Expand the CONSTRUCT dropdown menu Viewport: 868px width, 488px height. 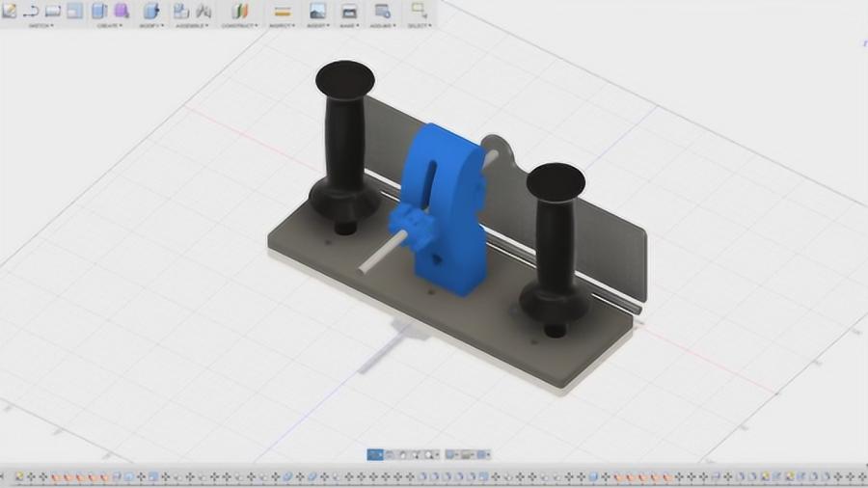240,25
